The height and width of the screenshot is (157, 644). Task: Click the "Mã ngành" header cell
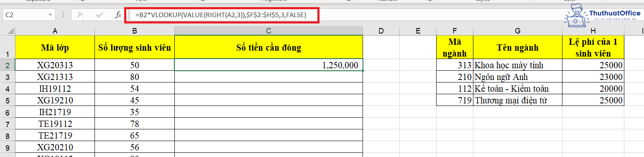pyautogui.click(x=455, y=47)
